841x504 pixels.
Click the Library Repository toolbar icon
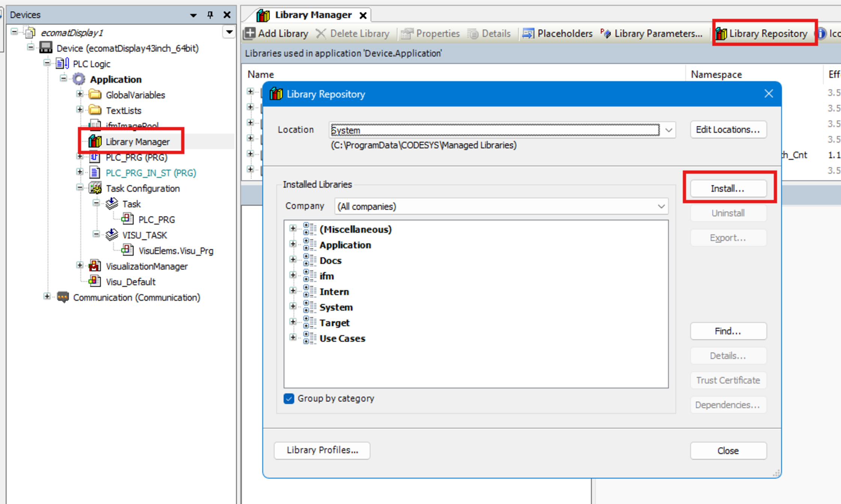click(x=721, y=33)
